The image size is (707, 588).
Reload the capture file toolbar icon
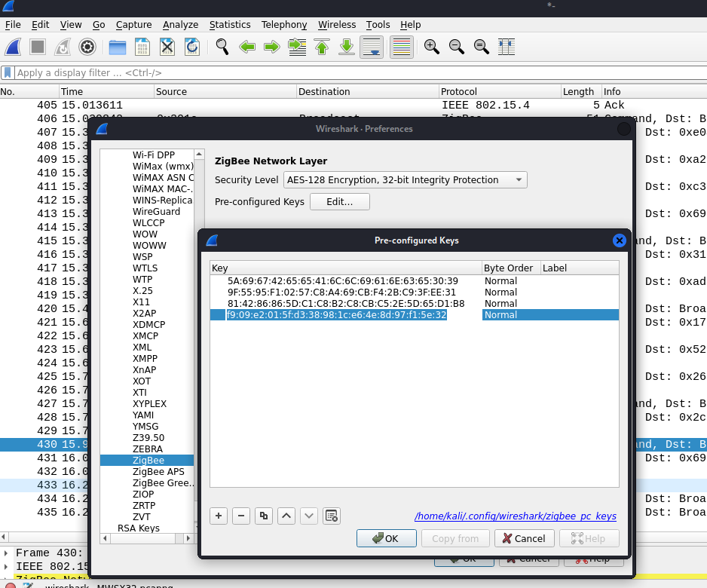pos(192,47)
